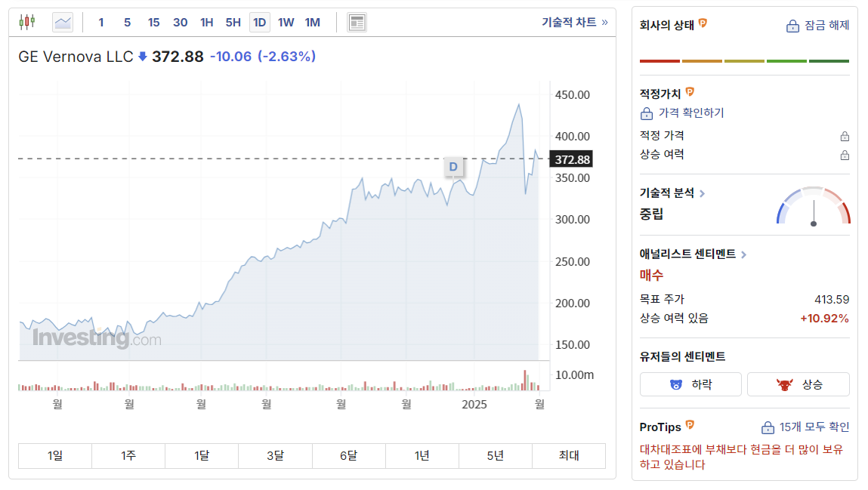Click the lock icon next to 잠금 해제

coord(792,26)
